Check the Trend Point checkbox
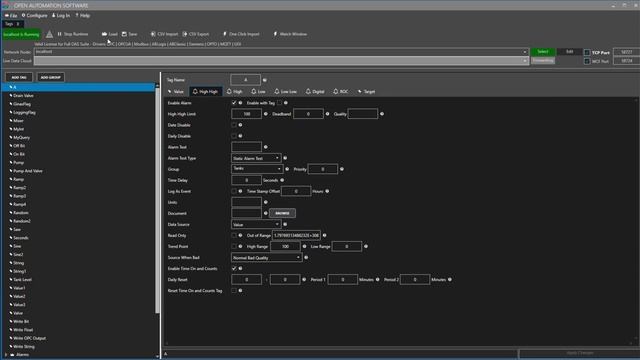Image resolution: width=640 pixels, height=360 pixels. coord(234,246)
